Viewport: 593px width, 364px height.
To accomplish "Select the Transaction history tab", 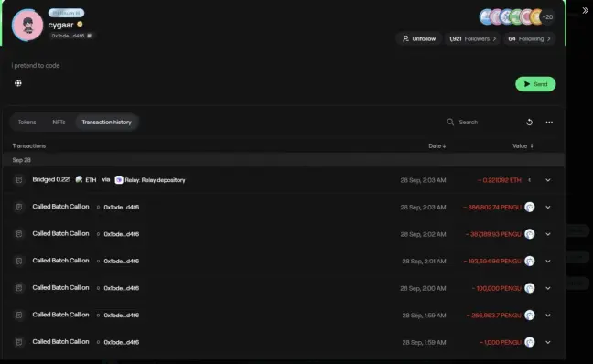I will click(107, 122).
